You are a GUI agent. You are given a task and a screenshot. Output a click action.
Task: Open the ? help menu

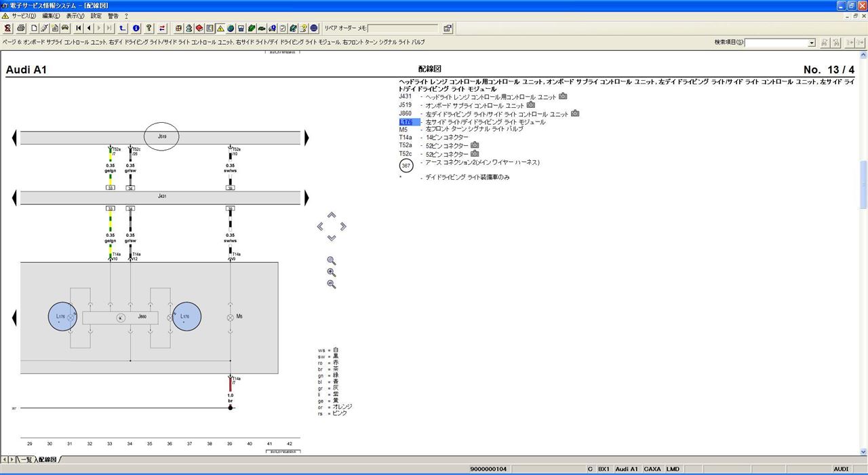click(x=126, y=16)
